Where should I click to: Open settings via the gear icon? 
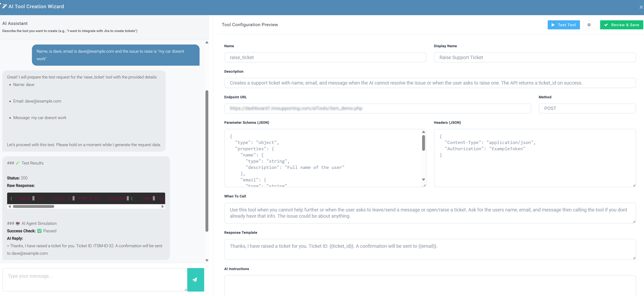[x=589, y=25]
